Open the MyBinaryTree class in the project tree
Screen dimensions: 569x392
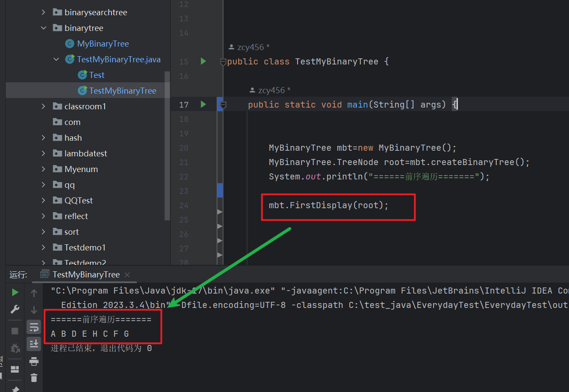pos(103,44)
